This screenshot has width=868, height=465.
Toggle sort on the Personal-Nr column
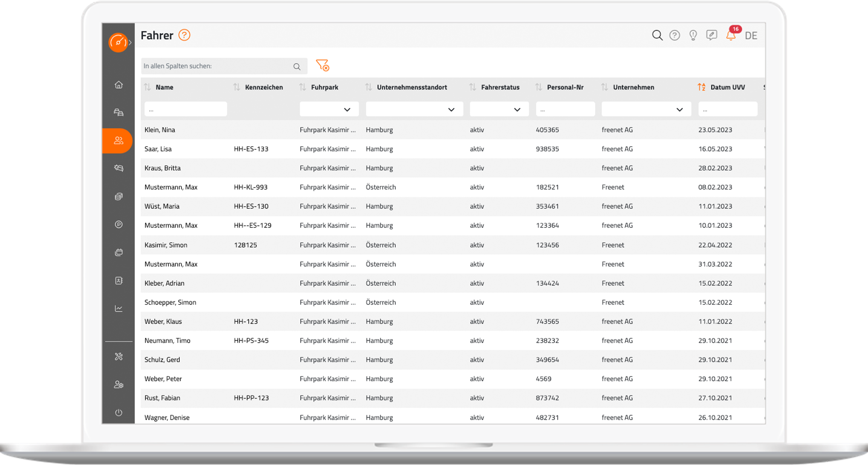pos(538,87)
